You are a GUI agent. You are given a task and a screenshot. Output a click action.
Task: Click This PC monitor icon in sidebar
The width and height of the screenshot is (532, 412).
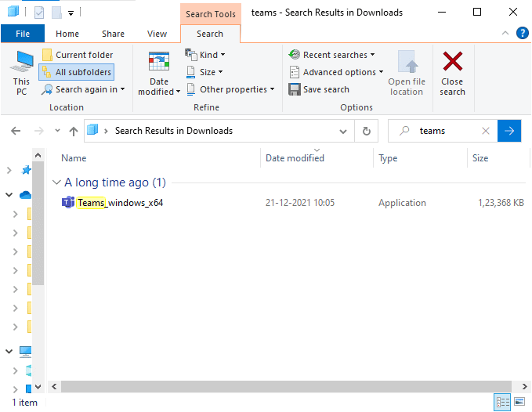coord(25,352)
